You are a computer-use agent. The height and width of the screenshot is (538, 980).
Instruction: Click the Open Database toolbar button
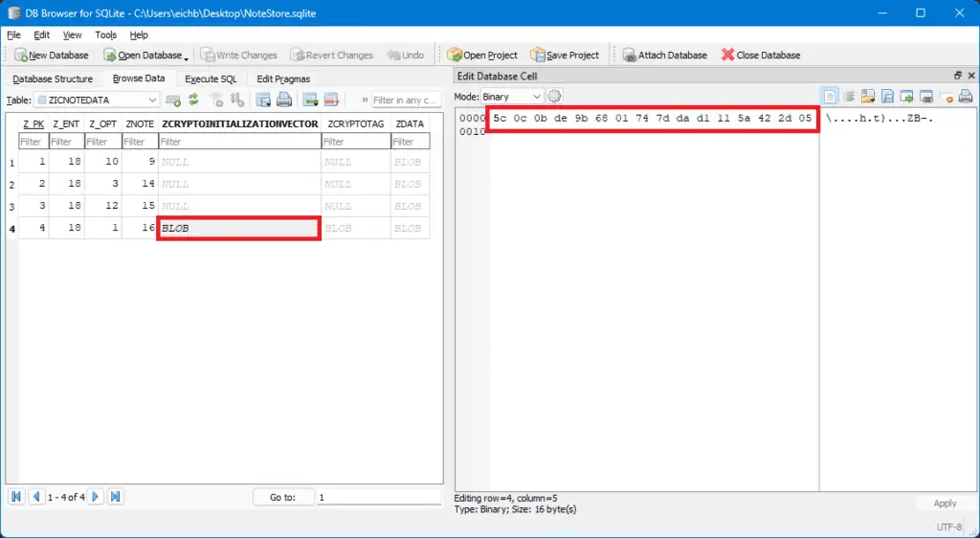(143, 55)
